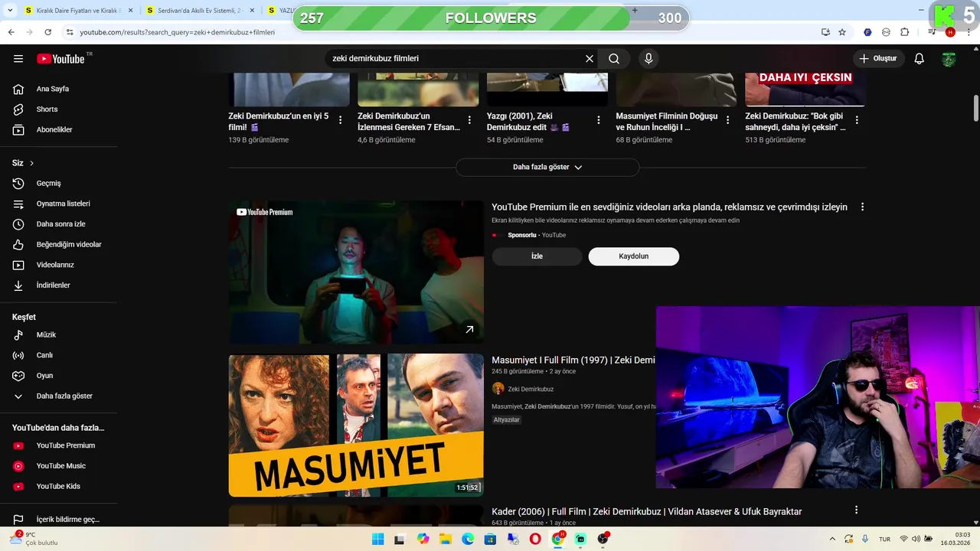Screen dimensions: 980x551
Task: Click the browser address bar URL
Action: [177, 32]
